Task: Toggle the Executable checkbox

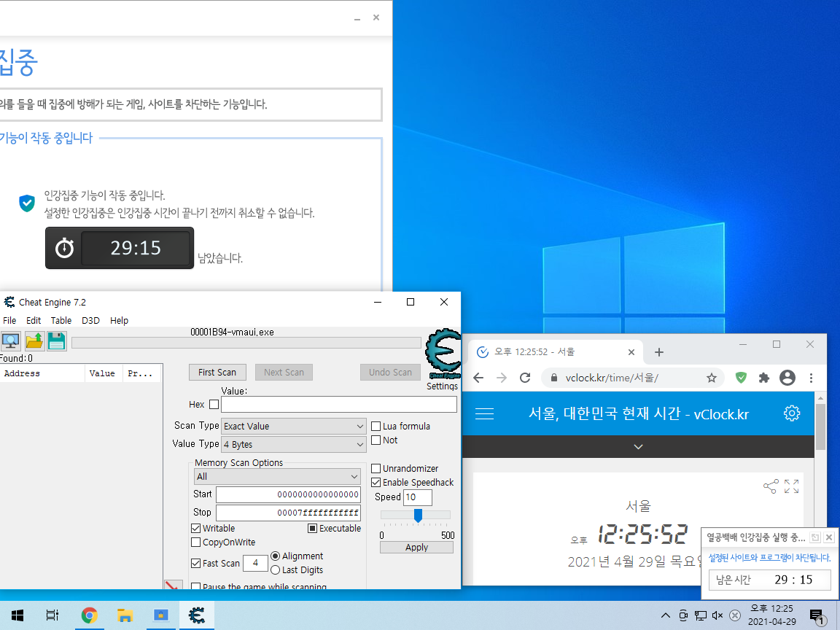Action: pos(312,528)
